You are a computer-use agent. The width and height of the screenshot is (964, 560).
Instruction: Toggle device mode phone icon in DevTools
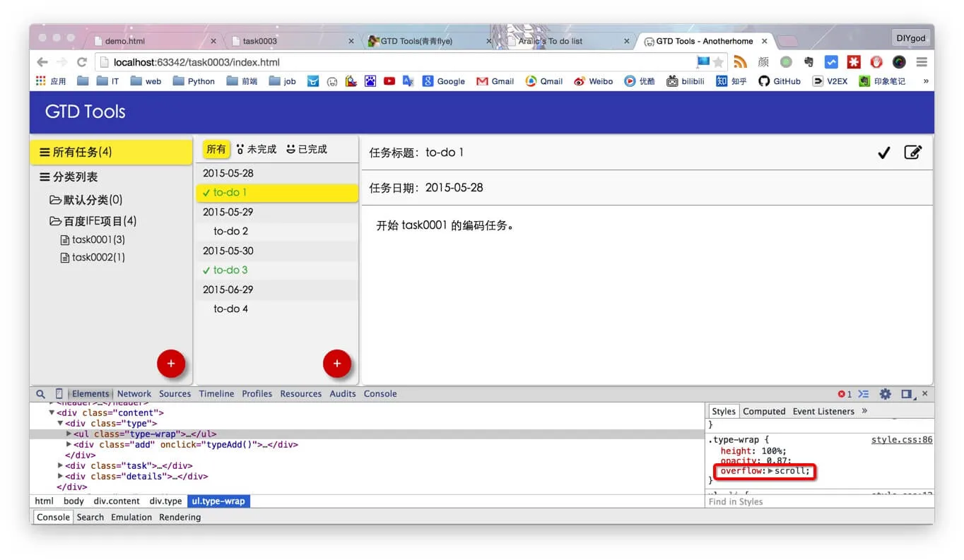(59, 394)
